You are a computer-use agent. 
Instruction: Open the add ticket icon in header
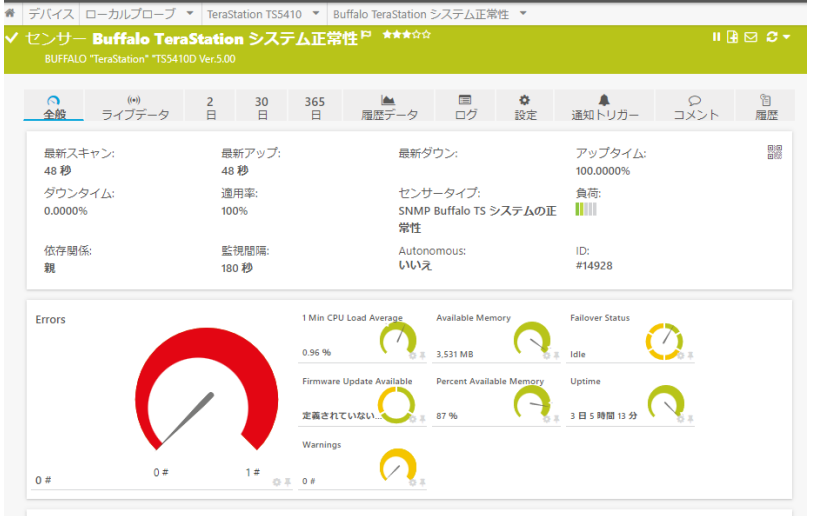[x=732, y=37]
